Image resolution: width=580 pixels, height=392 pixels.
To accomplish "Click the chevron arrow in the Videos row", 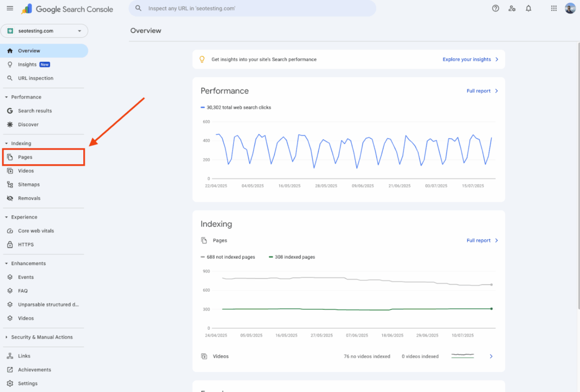I will tap(491, 356).
